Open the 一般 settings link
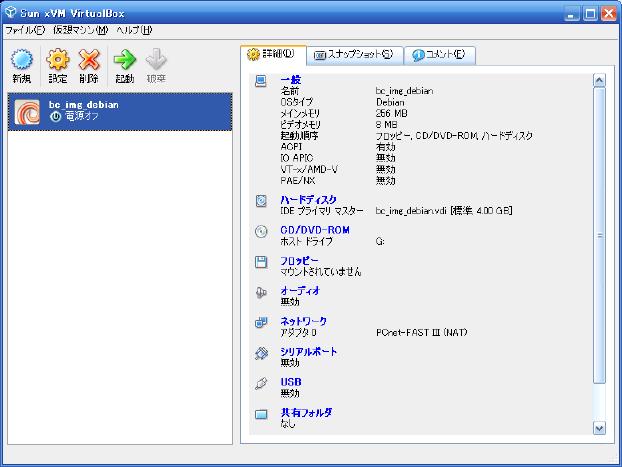 click(x=290, y=80)
